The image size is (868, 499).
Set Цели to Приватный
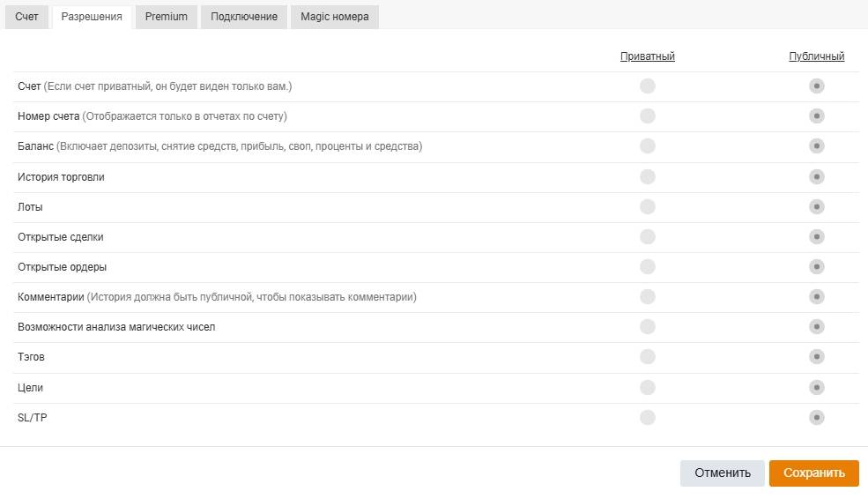click(648, 387)
